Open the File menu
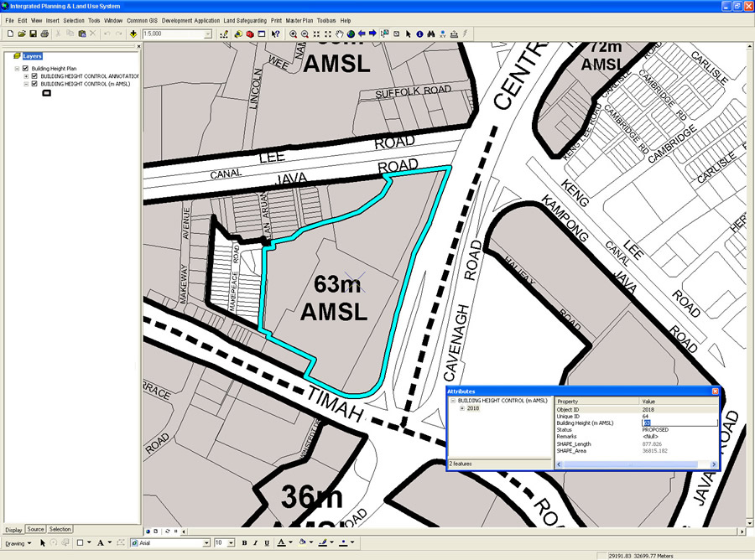Screen dimensions: 755x560 pyautogui.click(x=9, y=21)
